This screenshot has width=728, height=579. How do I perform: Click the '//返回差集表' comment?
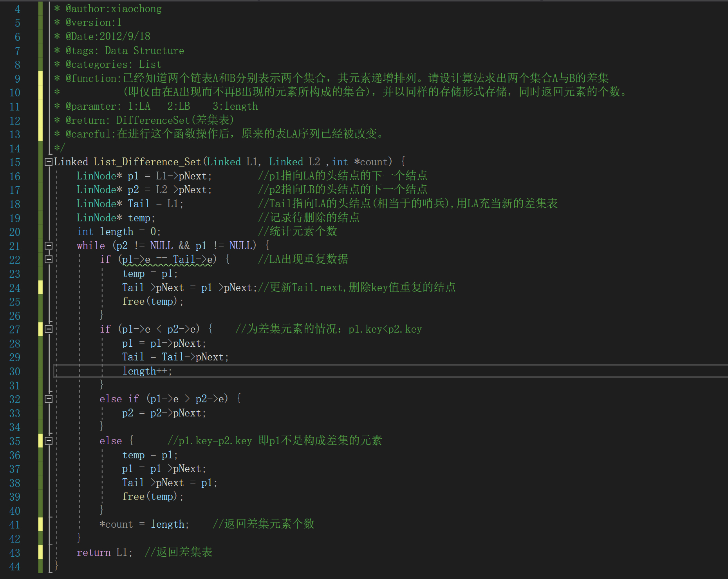(179, 552)
